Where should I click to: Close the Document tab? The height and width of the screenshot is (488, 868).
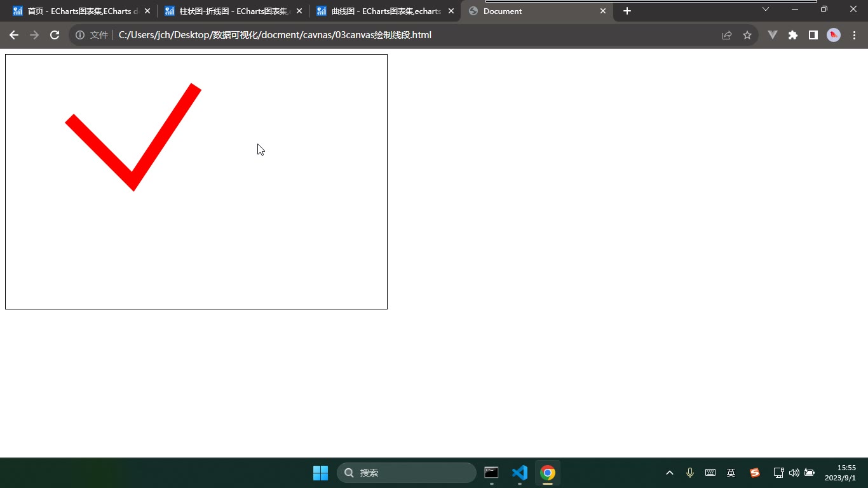click(x=603, y=11)
